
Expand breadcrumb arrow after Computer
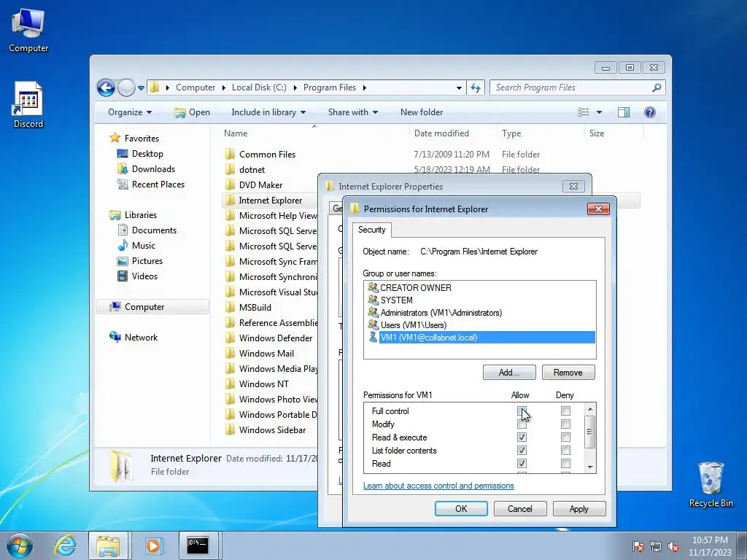(223, 87)
